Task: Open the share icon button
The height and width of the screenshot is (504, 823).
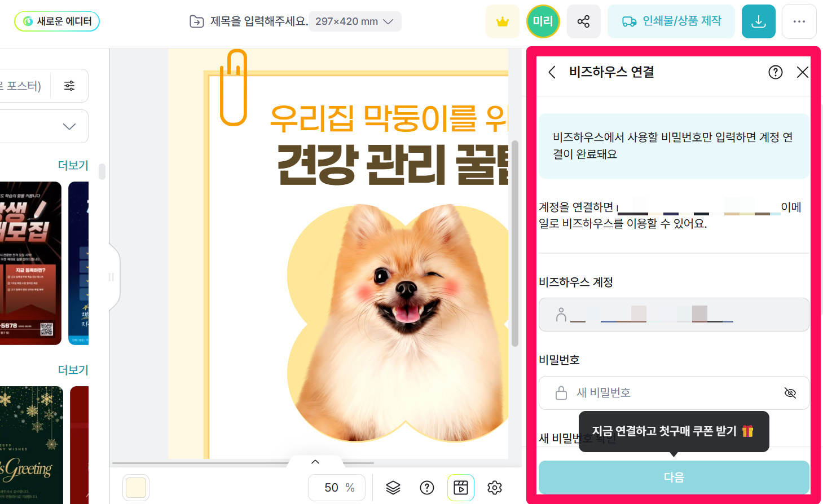Action: (x=583, y=21)
